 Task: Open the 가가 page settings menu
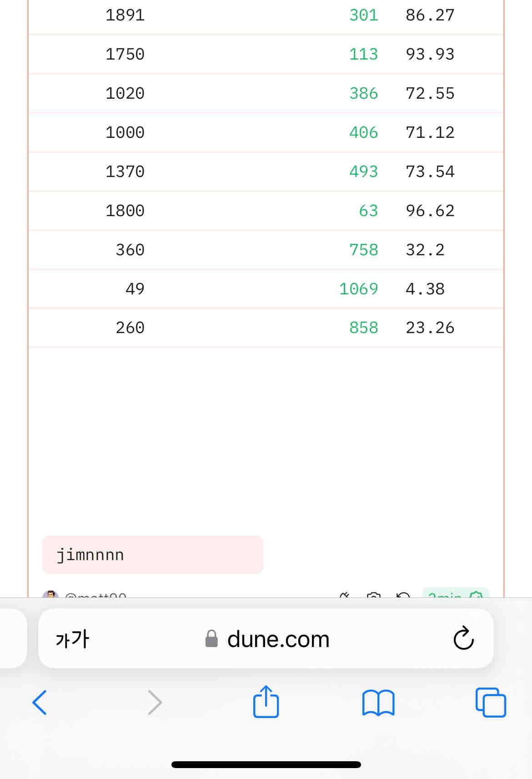72,639
